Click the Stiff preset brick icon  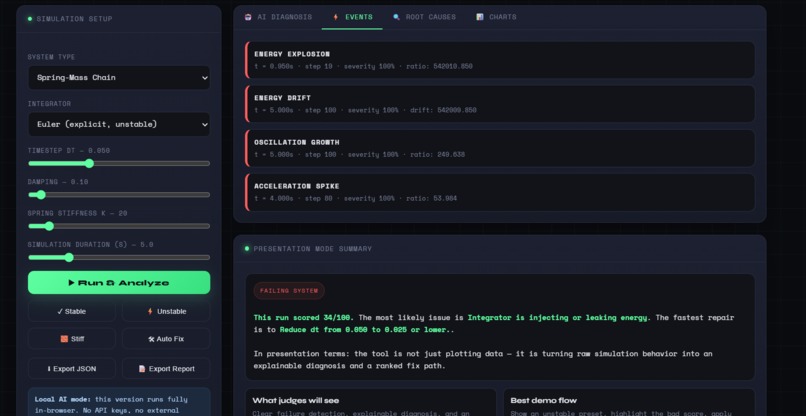tap(64, 339)
